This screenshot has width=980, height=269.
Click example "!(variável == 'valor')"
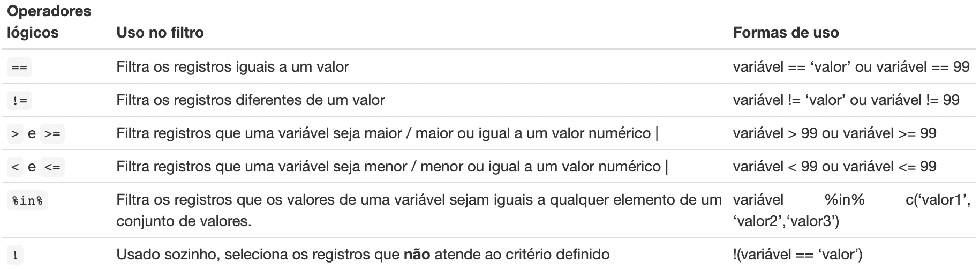(797, 254)
